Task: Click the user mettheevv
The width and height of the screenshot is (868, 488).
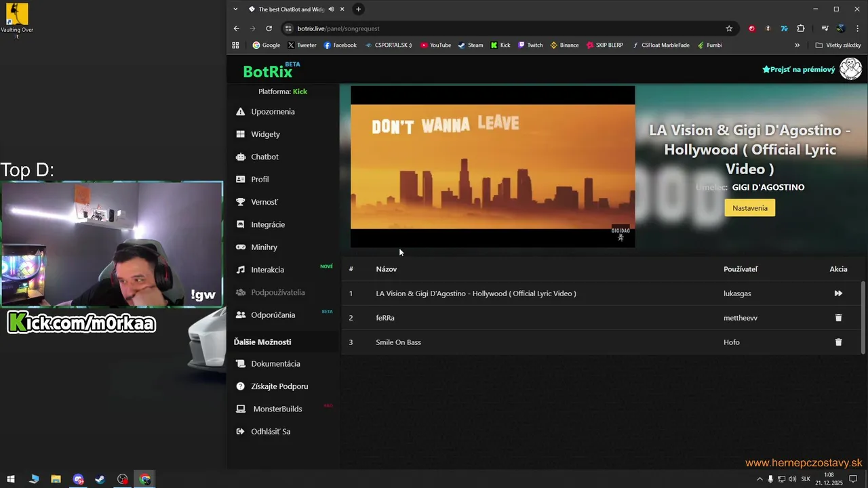Action: click(741, 318)
